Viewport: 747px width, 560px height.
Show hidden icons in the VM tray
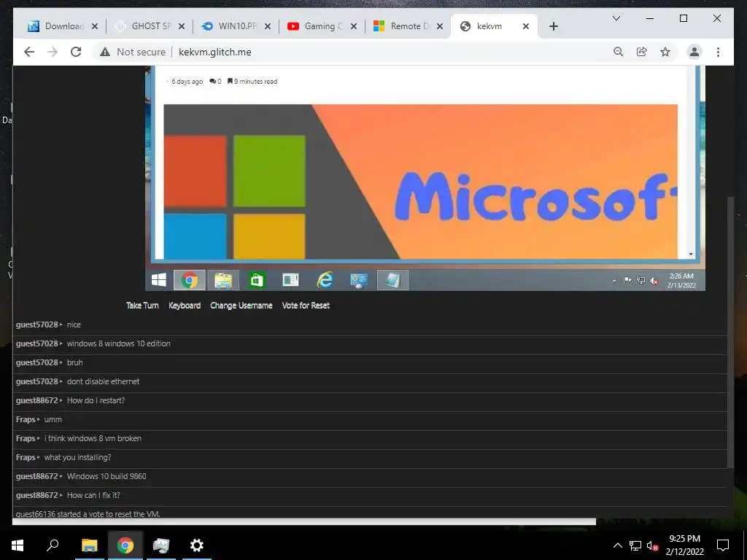click(x=614, y=281)
